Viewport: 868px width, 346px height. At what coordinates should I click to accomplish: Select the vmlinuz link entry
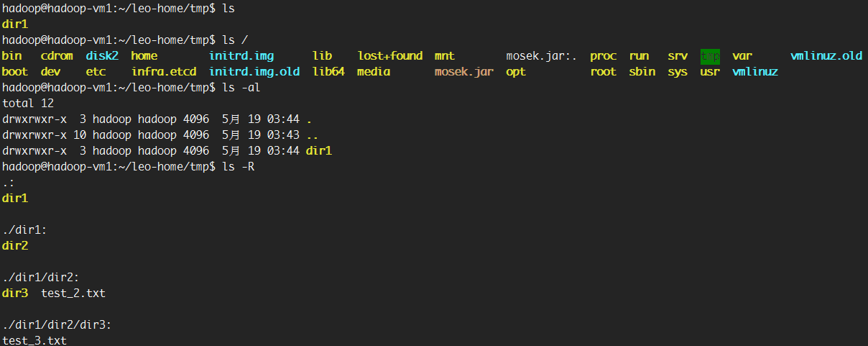755,71
